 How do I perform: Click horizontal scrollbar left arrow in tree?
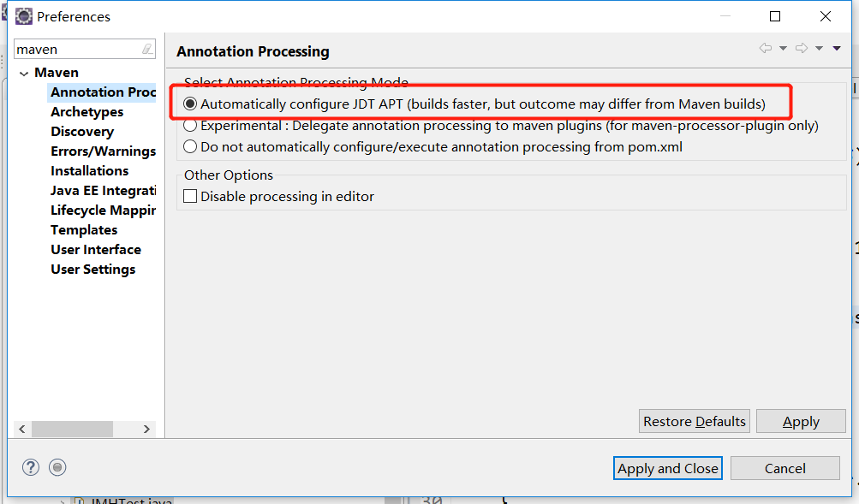[x=22, y=429]
